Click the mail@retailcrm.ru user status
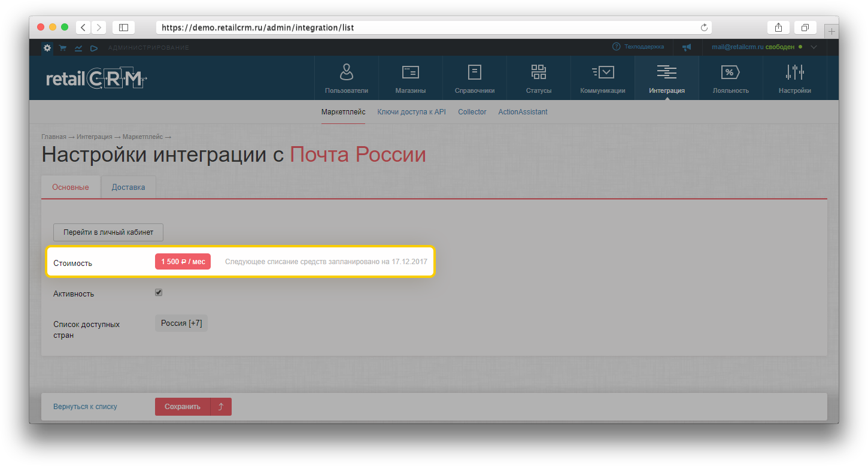 pos(757,47)
